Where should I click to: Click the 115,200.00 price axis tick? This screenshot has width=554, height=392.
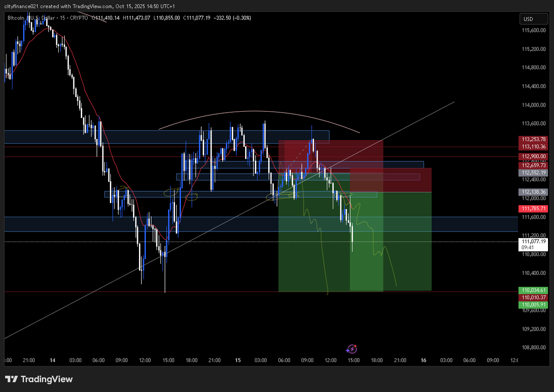pyautogui.click(x=534, y=49)
